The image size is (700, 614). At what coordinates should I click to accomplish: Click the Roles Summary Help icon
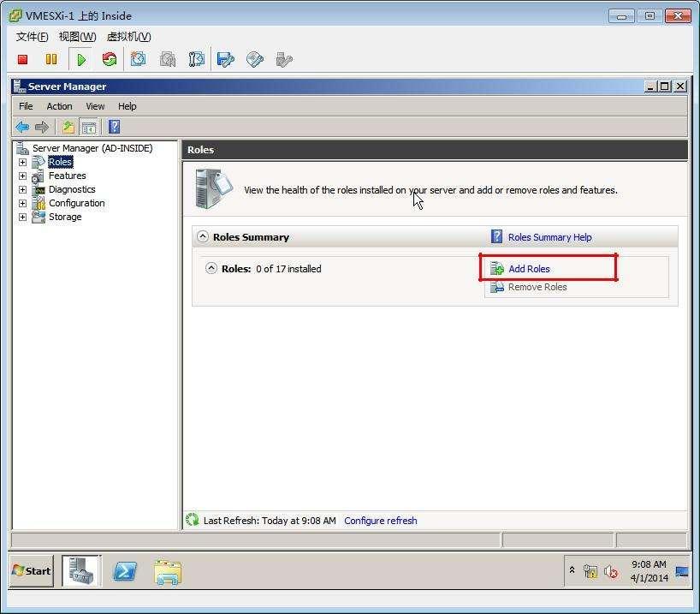pyautogui.click(x=496, y=236)
